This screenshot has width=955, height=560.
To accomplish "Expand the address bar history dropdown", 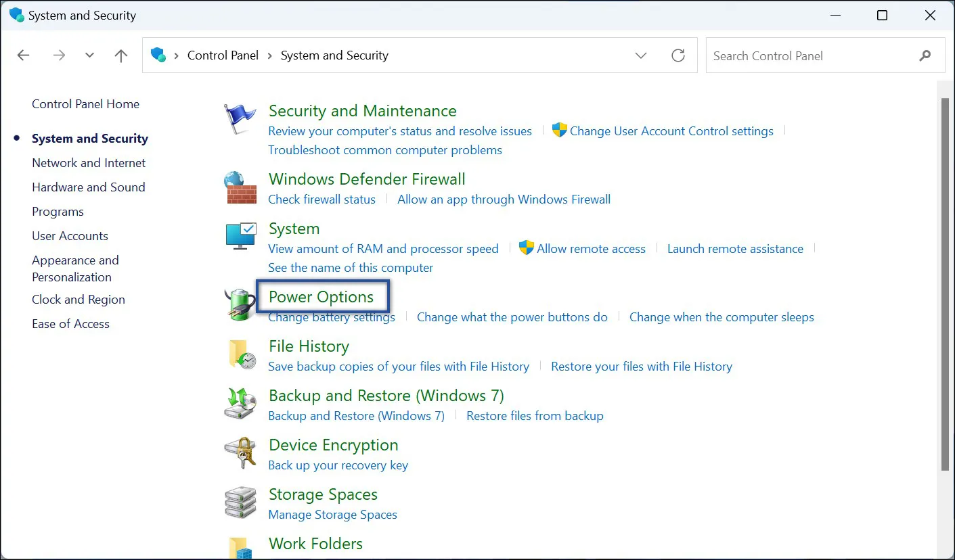I will [641, 55].
